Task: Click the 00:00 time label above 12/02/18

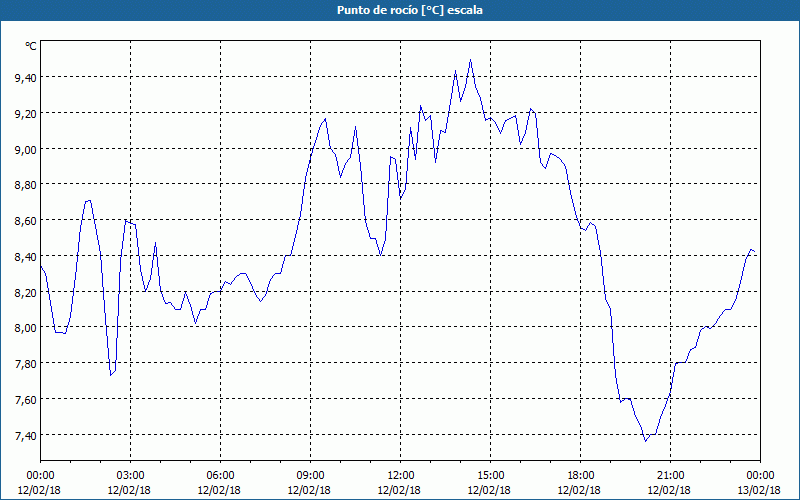Action: [40, 476]
